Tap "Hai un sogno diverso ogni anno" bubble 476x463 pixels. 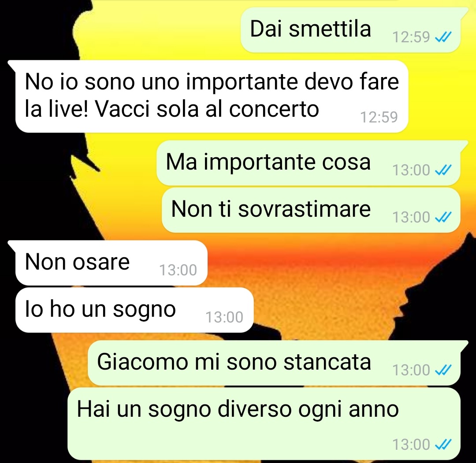tap(264, 424)
